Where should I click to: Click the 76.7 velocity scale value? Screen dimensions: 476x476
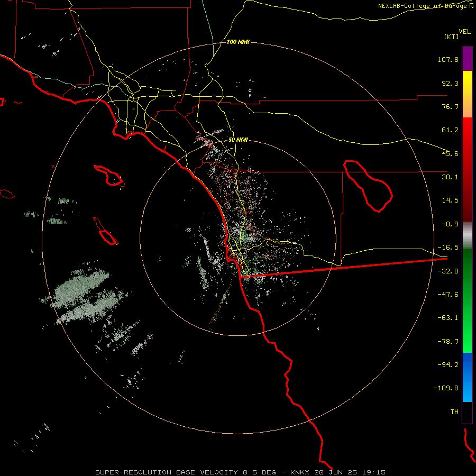(x=450, y=106)
